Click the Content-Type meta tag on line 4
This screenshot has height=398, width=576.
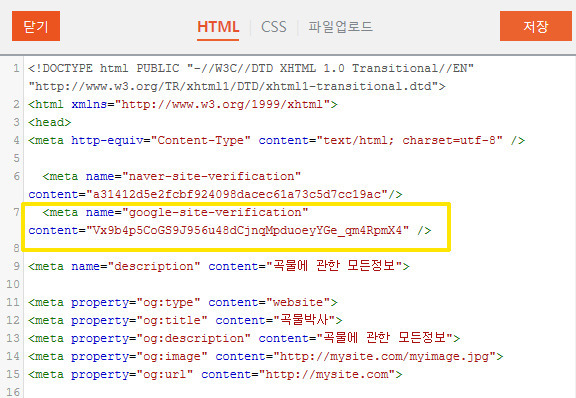pyautogui.click(x=276, y=140)
